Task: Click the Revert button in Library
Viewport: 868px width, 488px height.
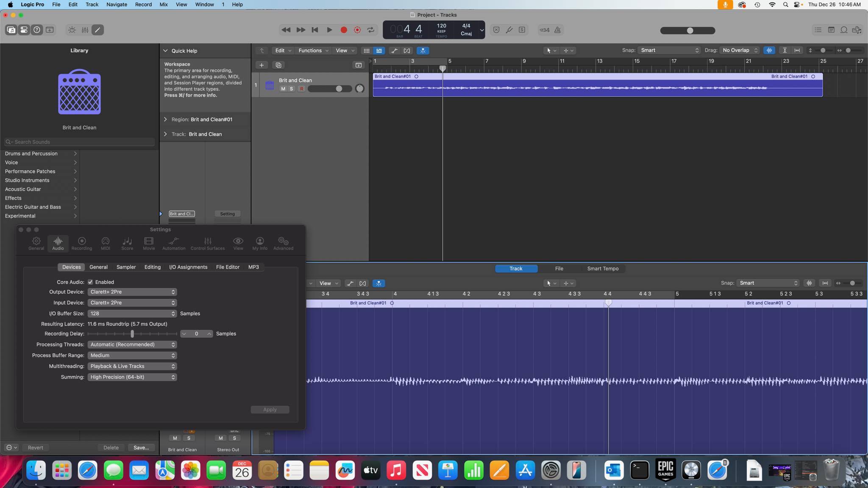Action: click(x=36, y=448)
